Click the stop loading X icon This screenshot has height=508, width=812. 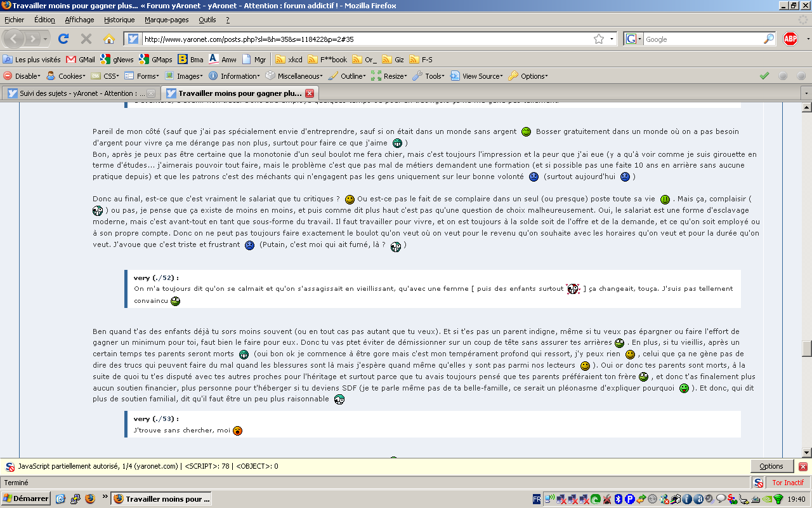point(86,39)
